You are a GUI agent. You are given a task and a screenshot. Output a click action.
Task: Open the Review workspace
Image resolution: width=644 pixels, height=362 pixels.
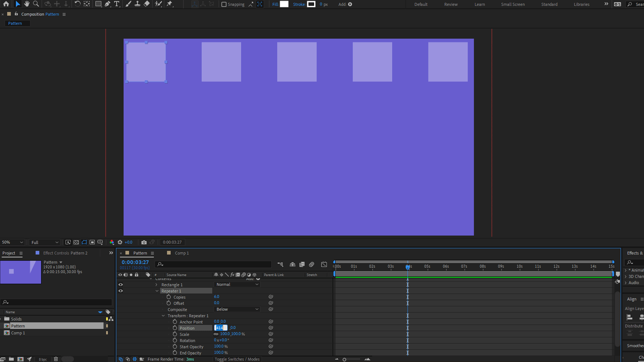451,4
